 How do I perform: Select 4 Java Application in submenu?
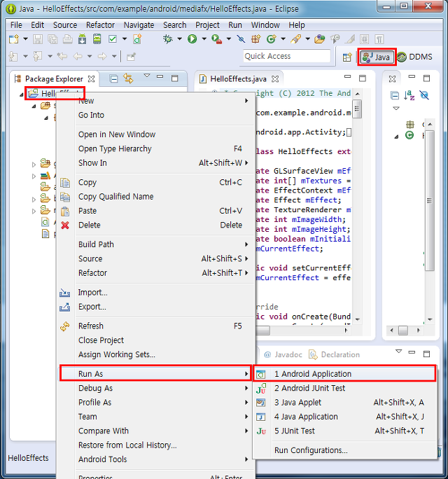[344, 417]
